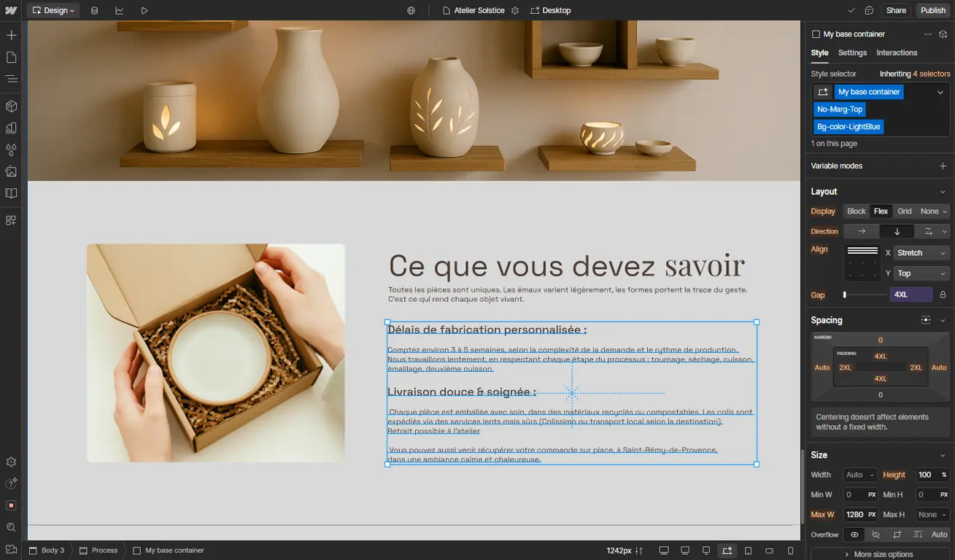
Task: Open the Style manager droplets icon
Action: tap(11, 149)
